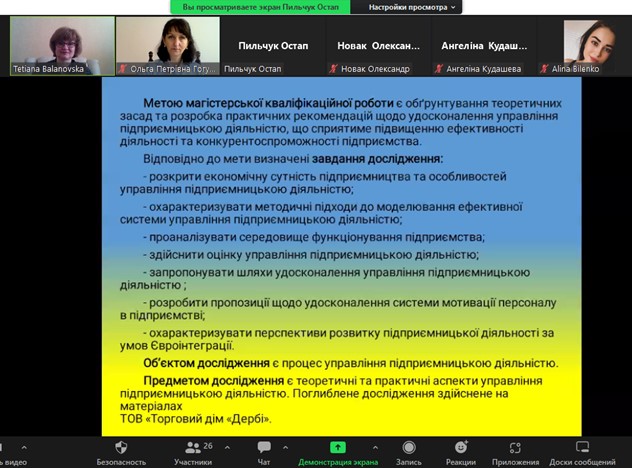This screenshot has width=632, height=468.
Task: Click the Реакции label
Action: click(461, 462)
